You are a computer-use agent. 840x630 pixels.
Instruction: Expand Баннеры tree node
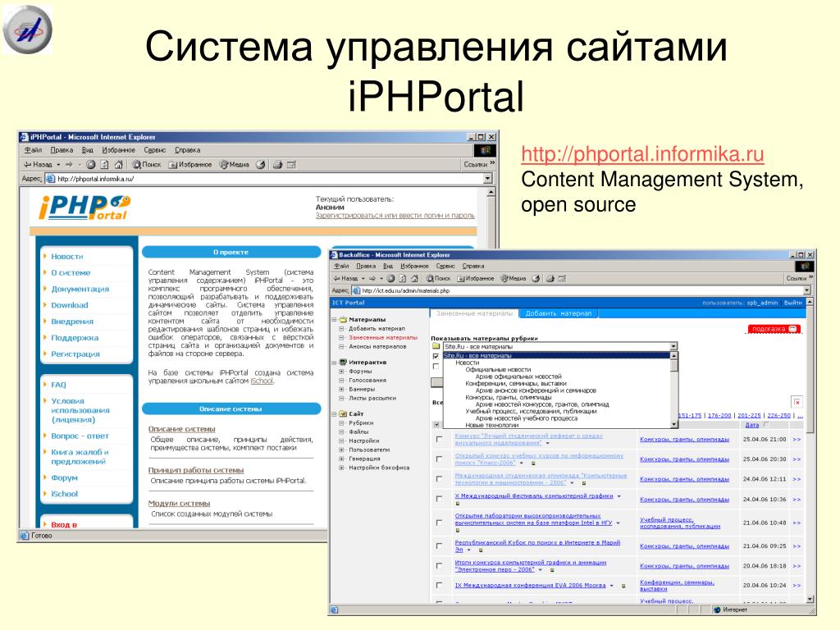[x=341, y=390]
